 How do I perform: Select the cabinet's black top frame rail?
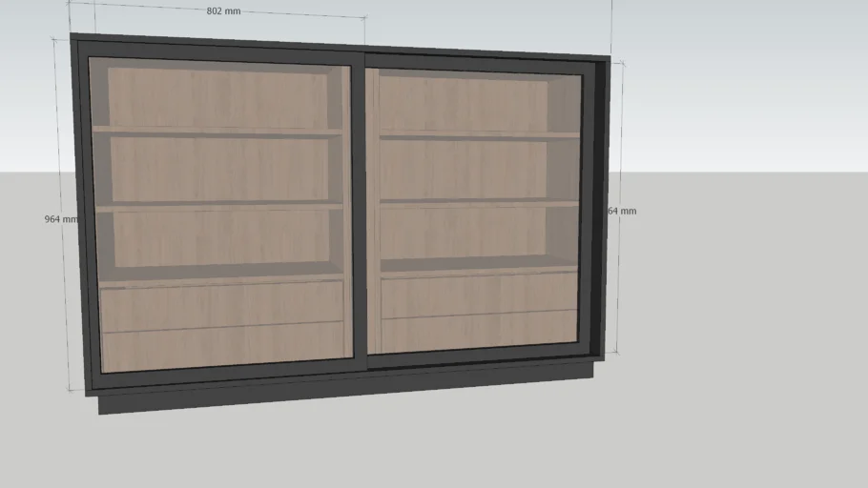[x=343, y=45]
